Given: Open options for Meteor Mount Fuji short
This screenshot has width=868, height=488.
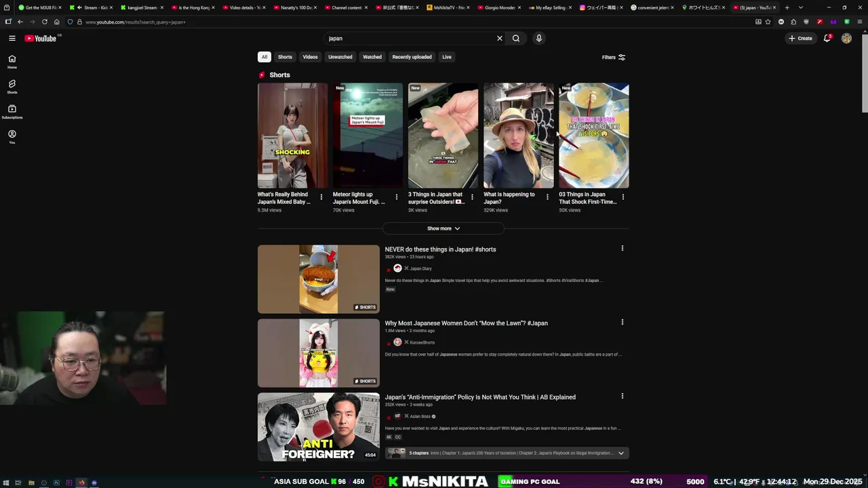Looking at the screenshot, I should coord(397,197).
